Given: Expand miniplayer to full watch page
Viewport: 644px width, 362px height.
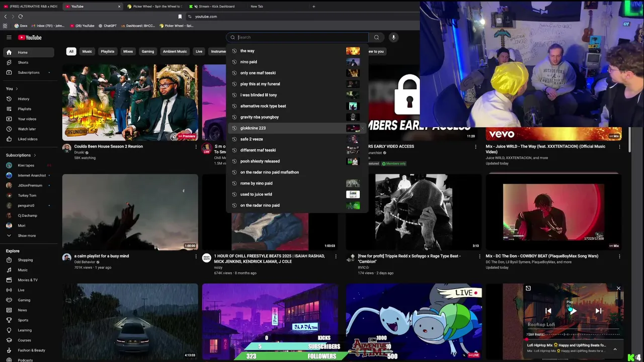Looking at the screenshot, I should 528,288.
